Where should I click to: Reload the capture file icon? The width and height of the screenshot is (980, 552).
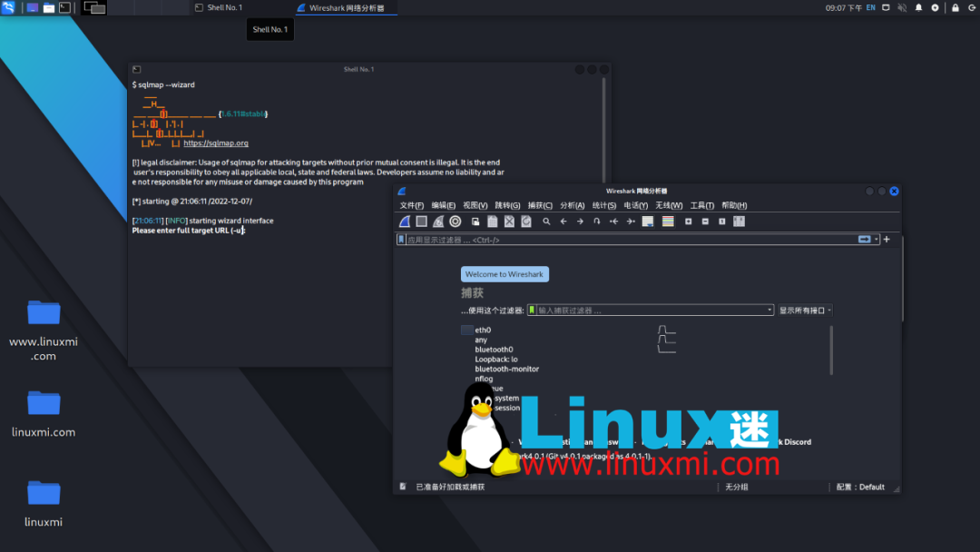pyautogui.click(x=526, y=222)
